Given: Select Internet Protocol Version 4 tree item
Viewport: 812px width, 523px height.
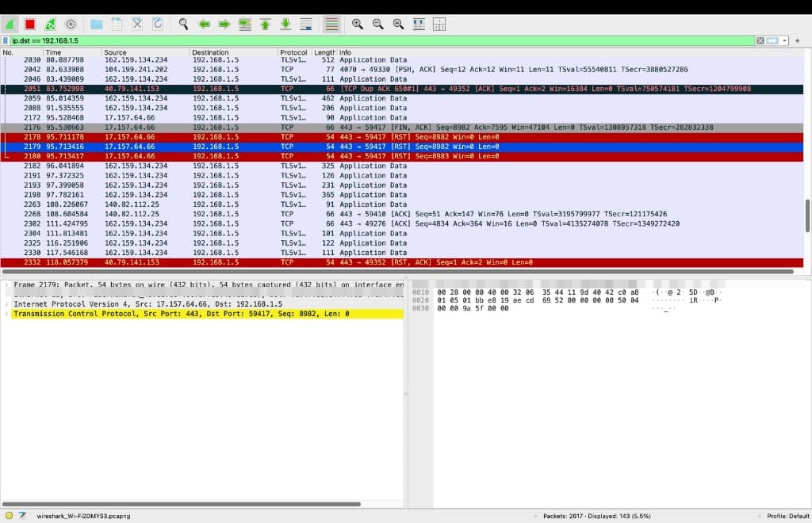Looking at the screenshot, I should tap(207, 304).
